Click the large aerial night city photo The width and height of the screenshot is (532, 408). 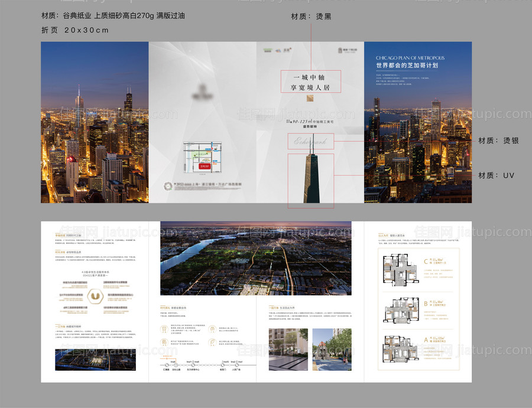click(x=255, y=258)
